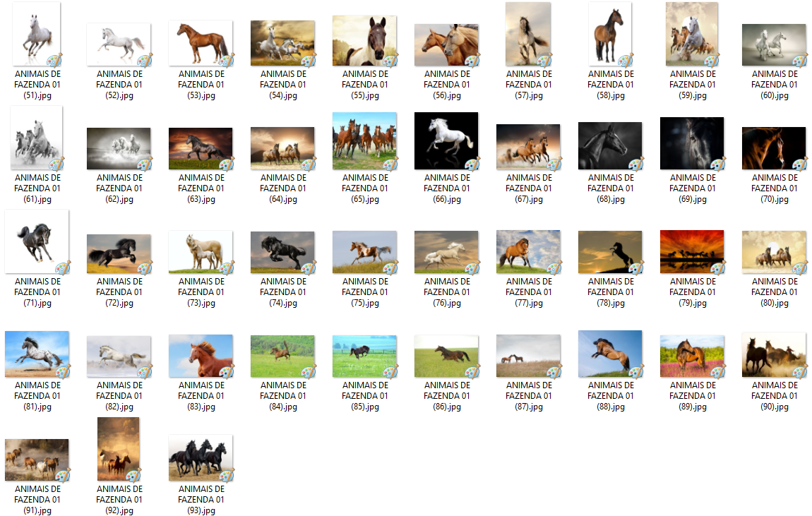Click the horse face close-up thumbnail (55).jpg
Image resolution: width=812 pixels, height=516 pixels.
pos(364,41)
